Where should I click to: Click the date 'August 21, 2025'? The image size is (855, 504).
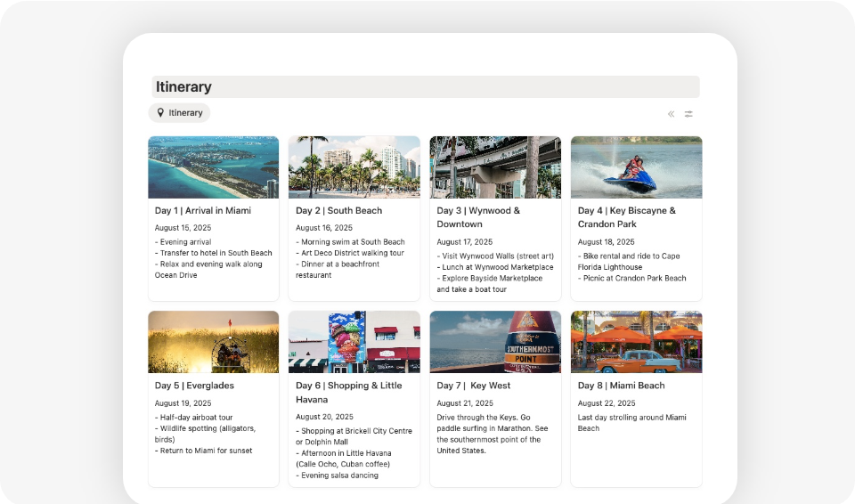(465, 403)
